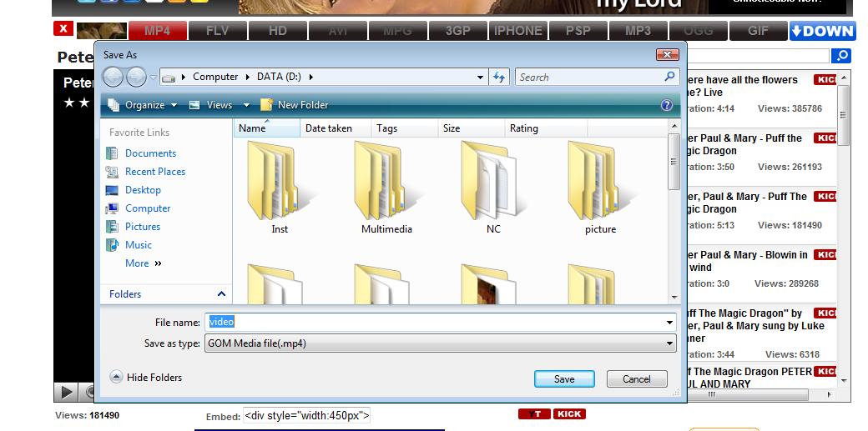This screenshot has height=431, width=868.
Task: Click the video player play button
Action: 66,393
